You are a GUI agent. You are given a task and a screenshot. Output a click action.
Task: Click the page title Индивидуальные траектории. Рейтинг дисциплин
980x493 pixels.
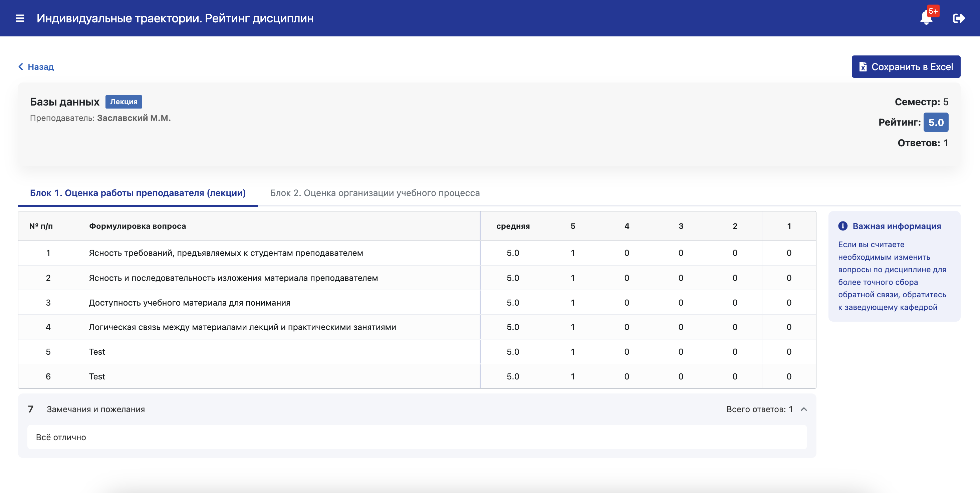click(175, 18)
